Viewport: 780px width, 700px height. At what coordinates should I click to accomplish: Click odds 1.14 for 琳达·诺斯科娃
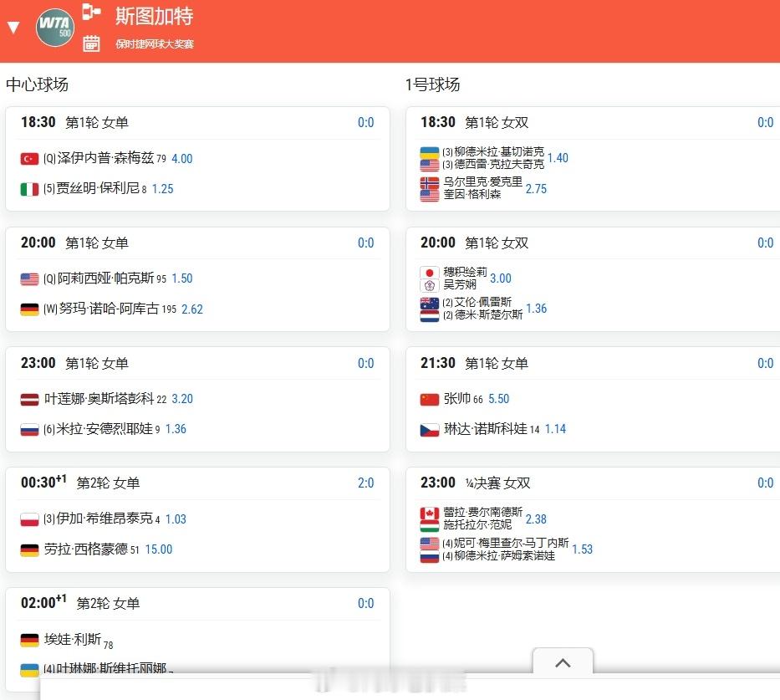(555, 429)
